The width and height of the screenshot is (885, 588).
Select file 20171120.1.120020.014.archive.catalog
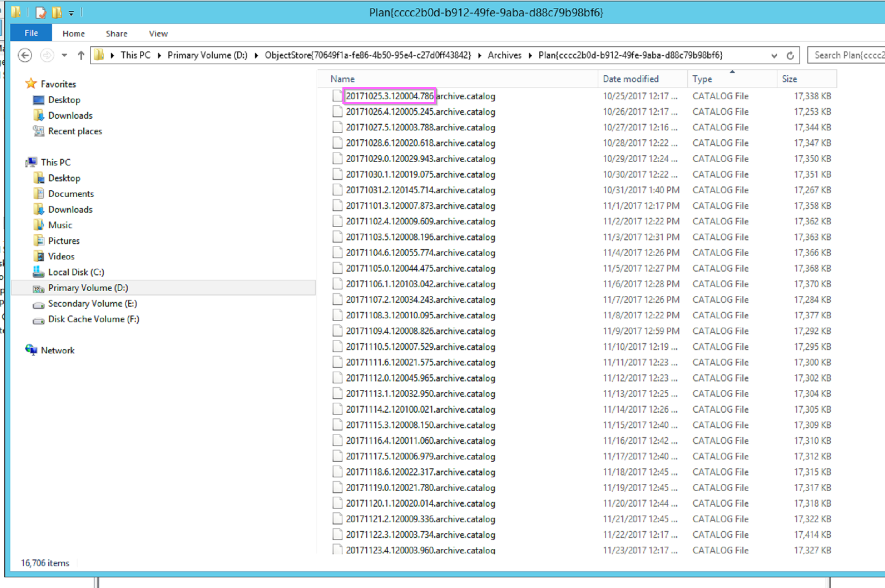(421, 503)
